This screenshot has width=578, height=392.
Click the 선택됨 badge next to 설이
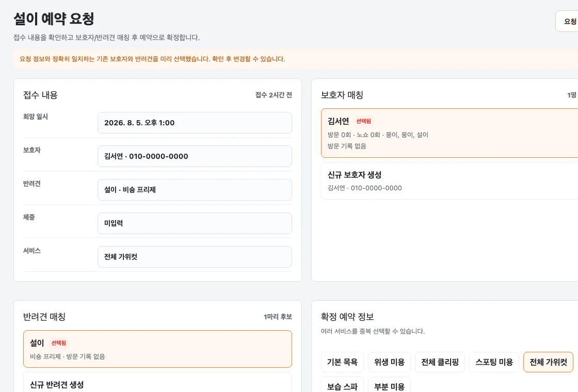pos(59,343)
